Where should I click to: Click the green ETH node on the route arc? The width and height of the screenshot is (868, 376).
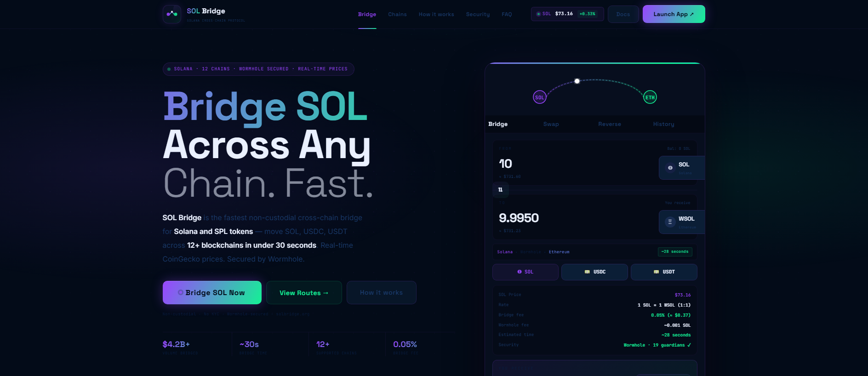650,97
